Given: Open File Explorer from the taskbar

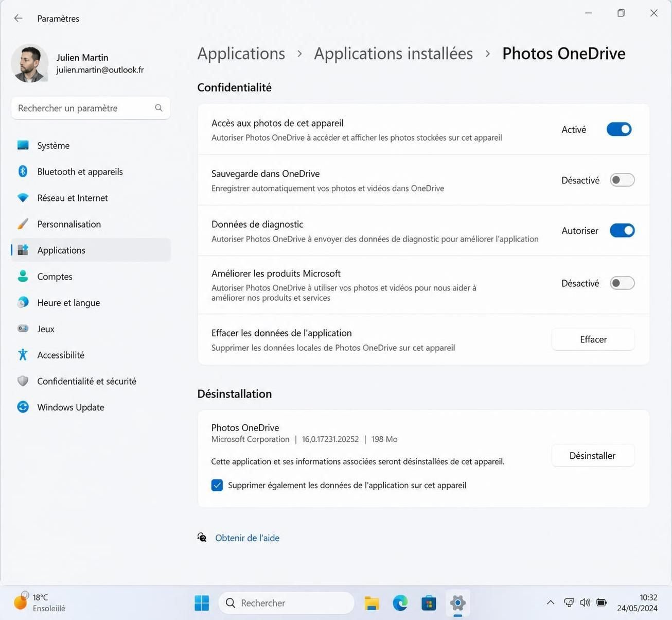Looking at the screenshot, I should point(372,603).
